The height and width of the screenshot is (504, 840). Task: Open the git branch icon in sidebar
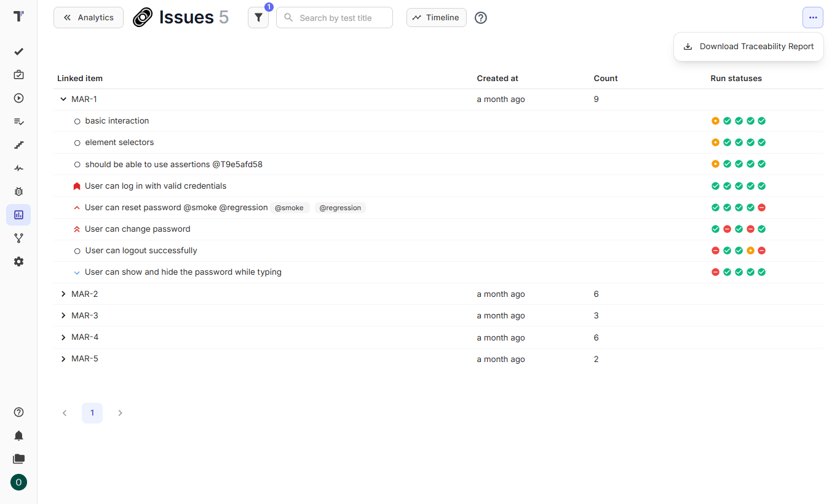point(18,238)
